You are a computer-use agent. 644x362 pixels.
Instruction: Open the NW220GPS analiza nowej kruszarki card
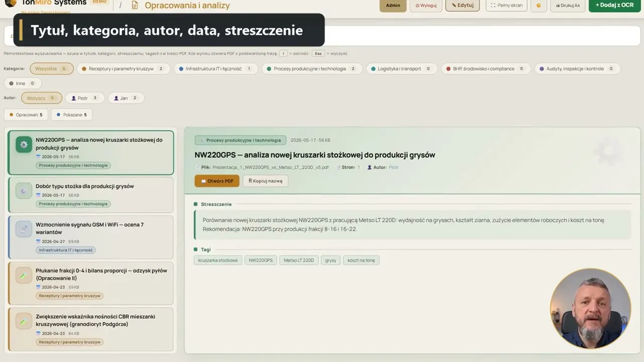pyautogui.click(x=91, y=153)
